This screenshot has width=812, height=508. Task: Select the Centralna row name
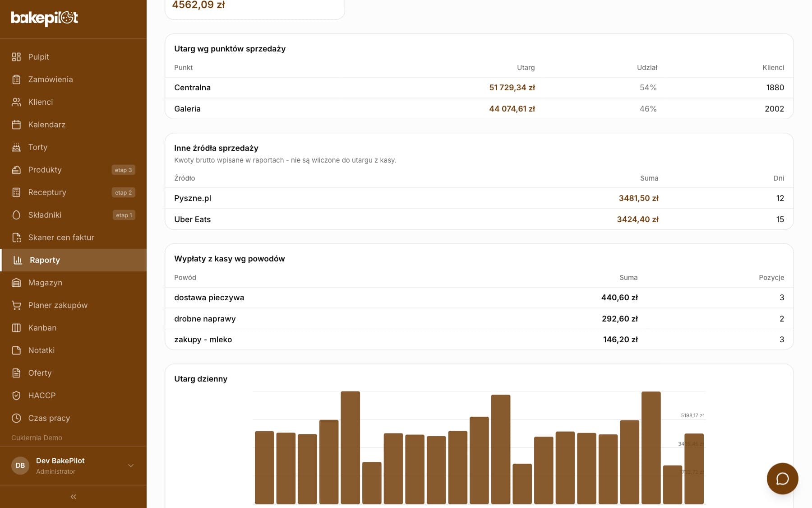[192, 88]
